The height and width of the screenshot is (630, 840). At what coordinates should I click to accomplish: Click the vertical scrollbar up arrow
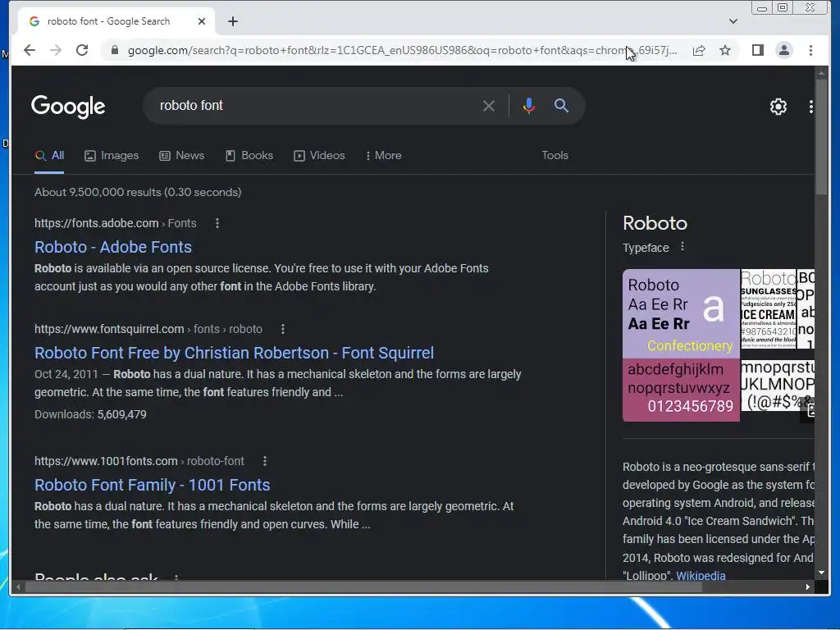coord(821,72)
